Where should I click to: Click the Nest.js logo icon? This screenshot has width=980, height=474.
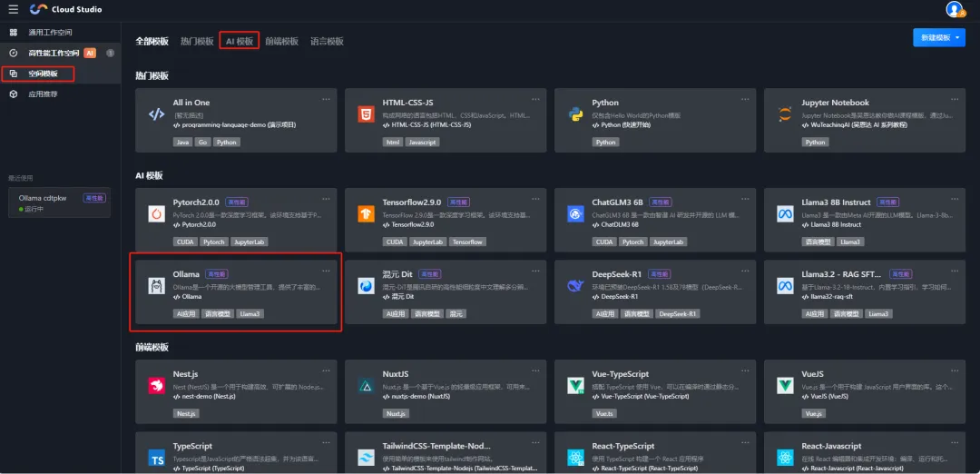156,385
